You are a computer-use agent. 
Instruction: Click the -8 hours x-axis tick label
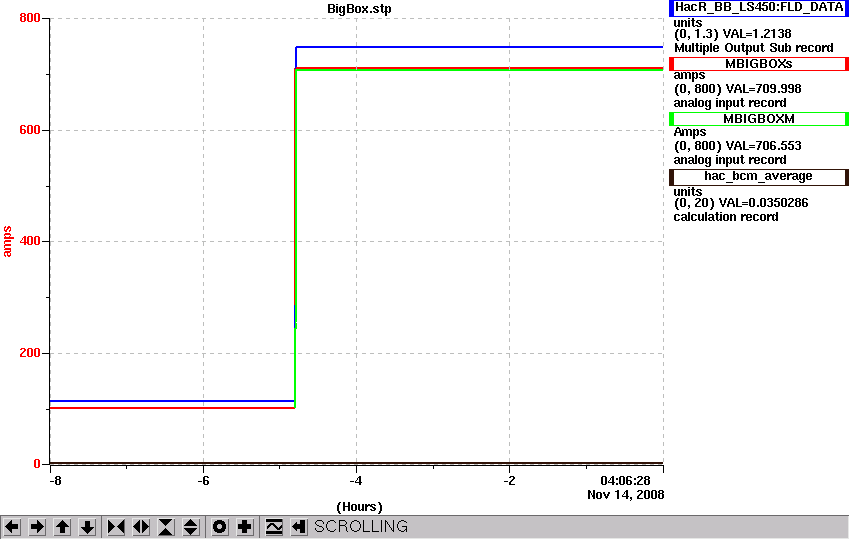point(55,481)
